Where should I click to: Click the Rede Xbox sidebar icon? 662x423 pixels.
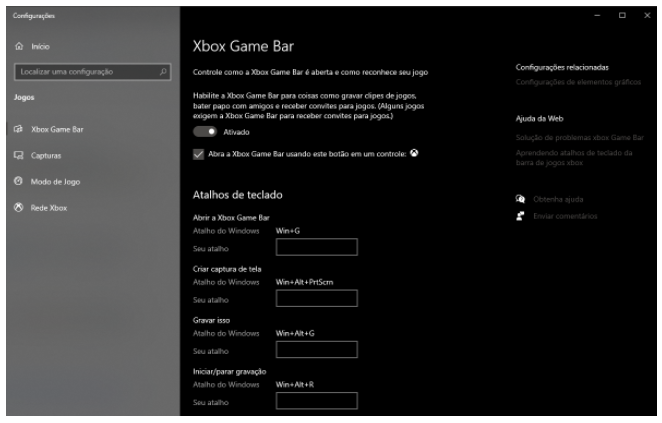point(18,207)
